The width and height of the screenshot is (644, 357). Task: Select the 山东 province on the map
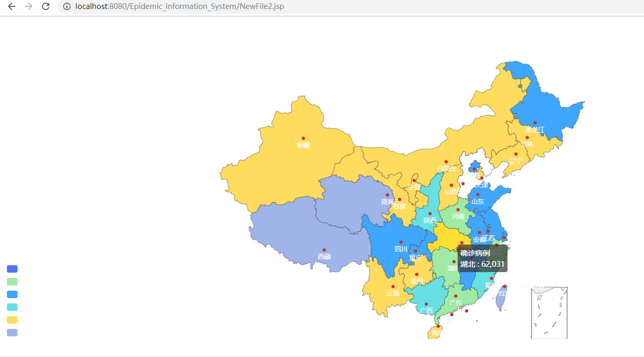[x=478, y=202]
